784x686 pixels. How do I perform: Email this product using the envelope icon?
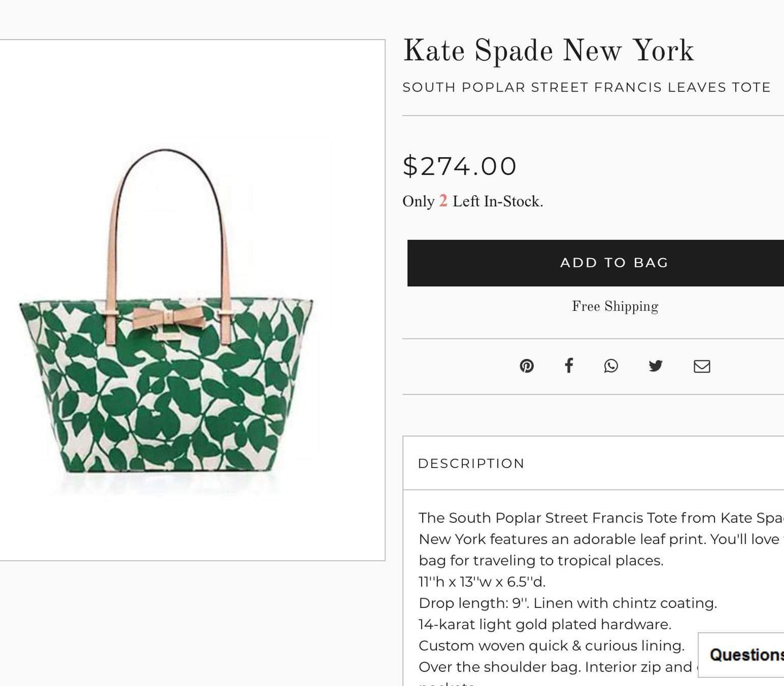[702, 367]
